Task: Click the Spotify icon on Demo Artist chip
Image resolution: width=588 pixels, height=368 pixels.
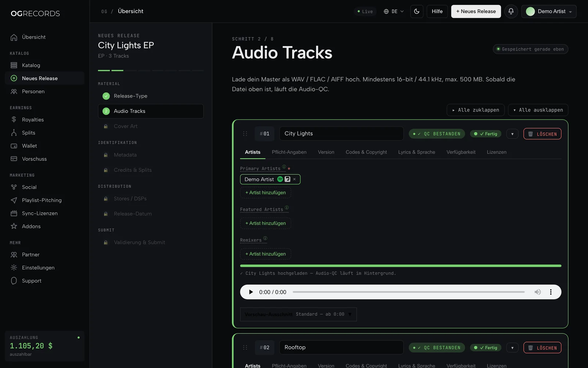Action: pos(280,179)
